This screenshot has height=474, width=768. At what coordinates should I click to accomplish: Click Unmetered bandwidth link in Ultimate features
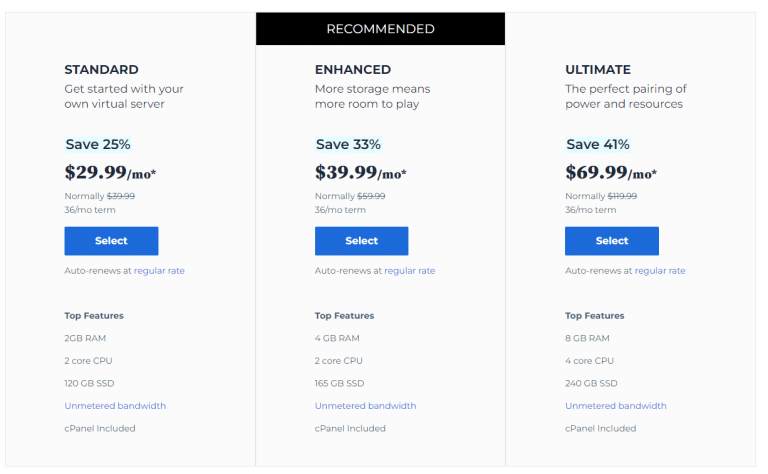coord(616,406)
